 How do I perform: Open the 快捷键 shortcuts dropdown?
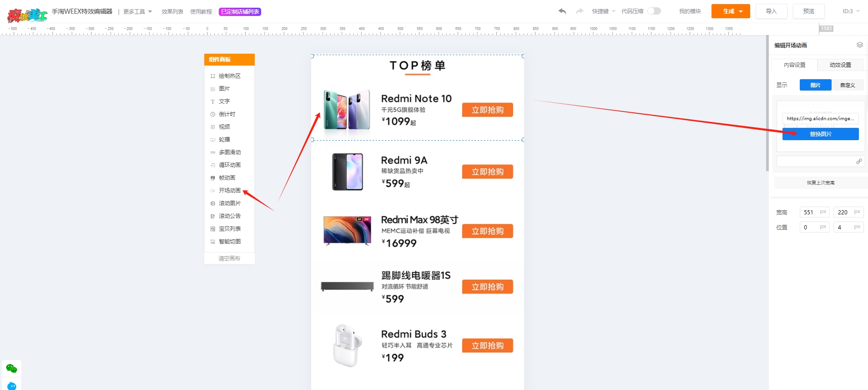click(x=603, y=11)
